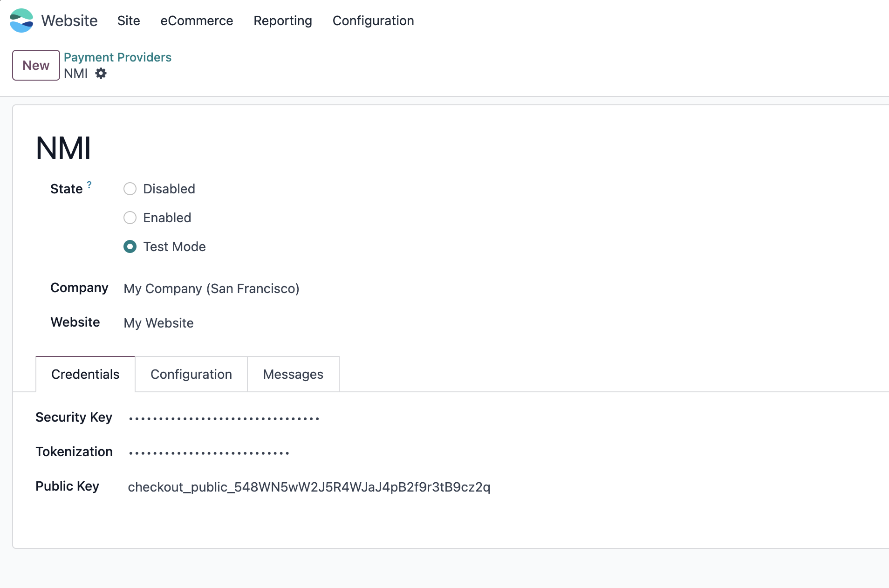Open the Site menu
Screen dimensions: 889x588
click(129, 21)
